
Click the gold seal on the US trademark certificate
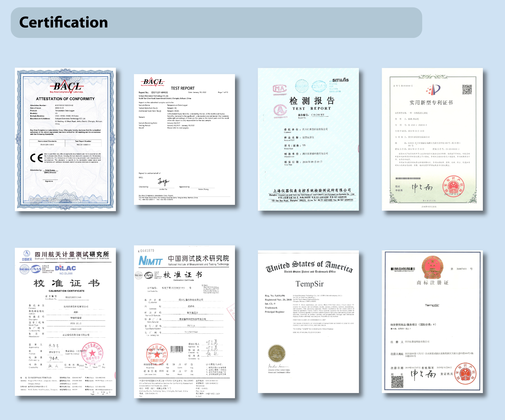pyautogui.click(x=277, y=353)
